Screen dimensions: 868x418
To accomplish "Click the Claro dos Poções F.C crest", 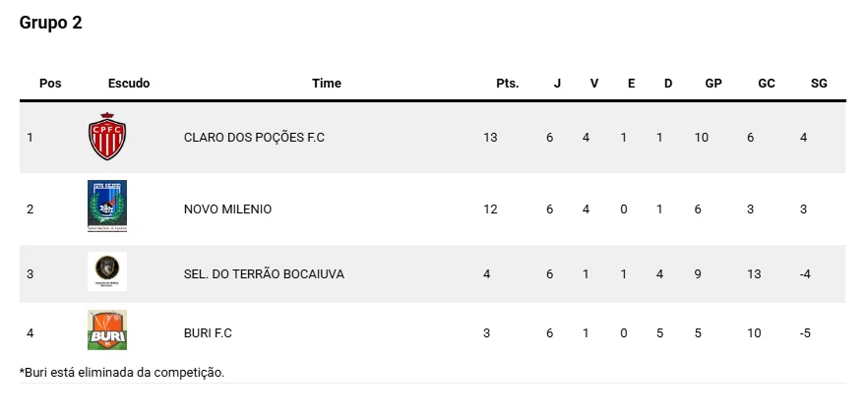I will pos(107,137).
